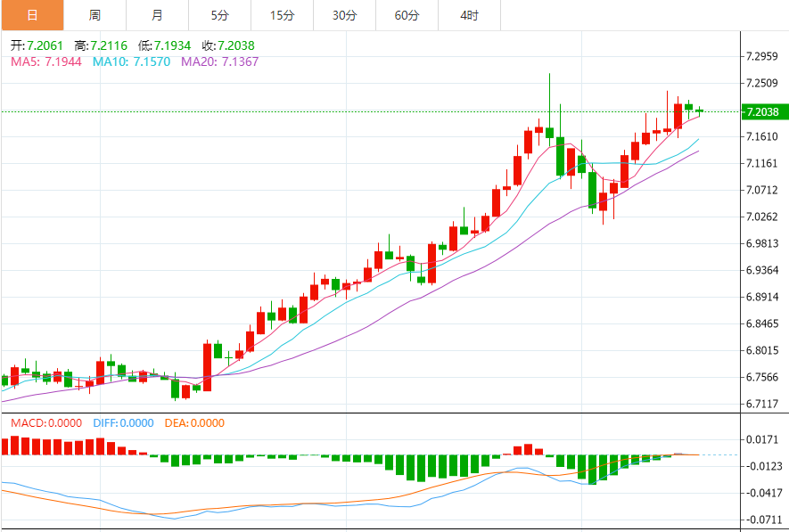Click the 7.1610 price axis label

(x=762, y=136)
